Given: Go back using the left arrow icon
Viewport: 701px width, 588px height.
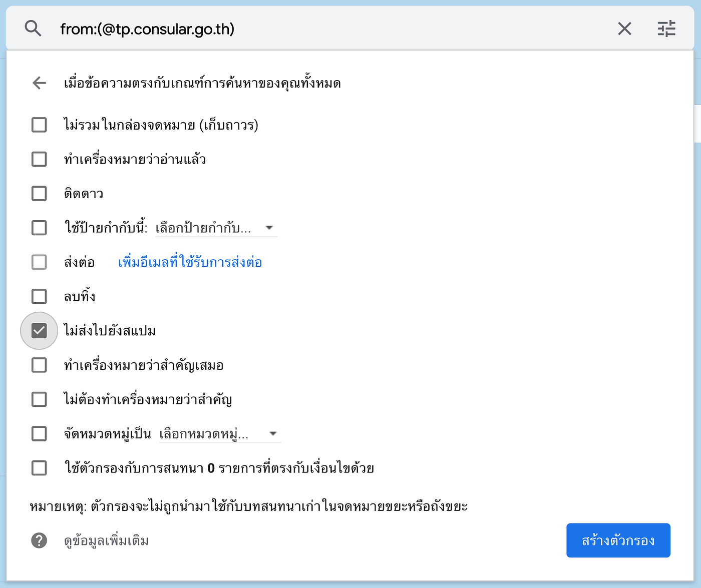Looking at the screenshot, I should point(39,83).
